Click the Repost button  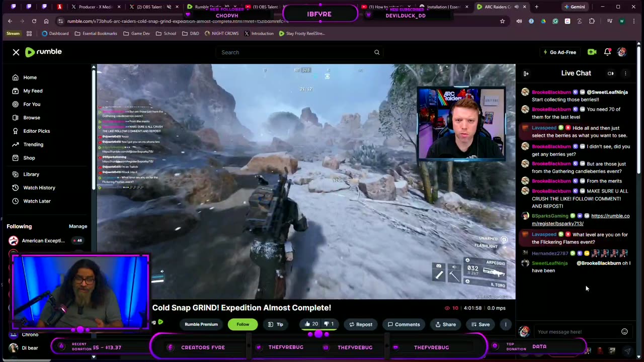tap(361, 324)
